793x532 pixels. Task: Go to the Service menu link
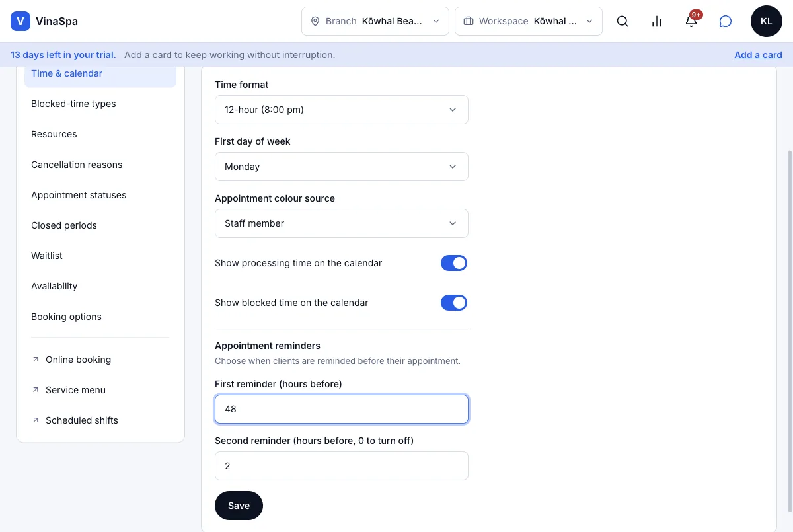point(100,390)
